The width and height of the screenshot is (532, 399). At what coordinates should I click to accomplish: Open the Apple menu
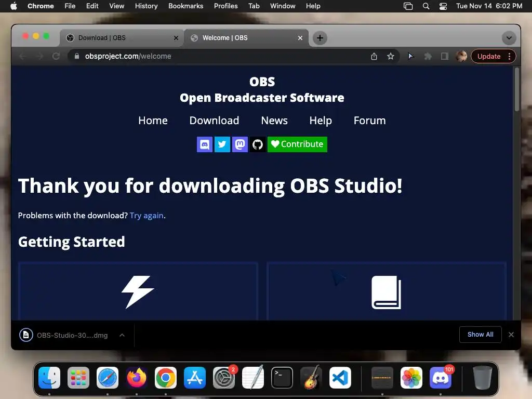[x=14, y=6]
